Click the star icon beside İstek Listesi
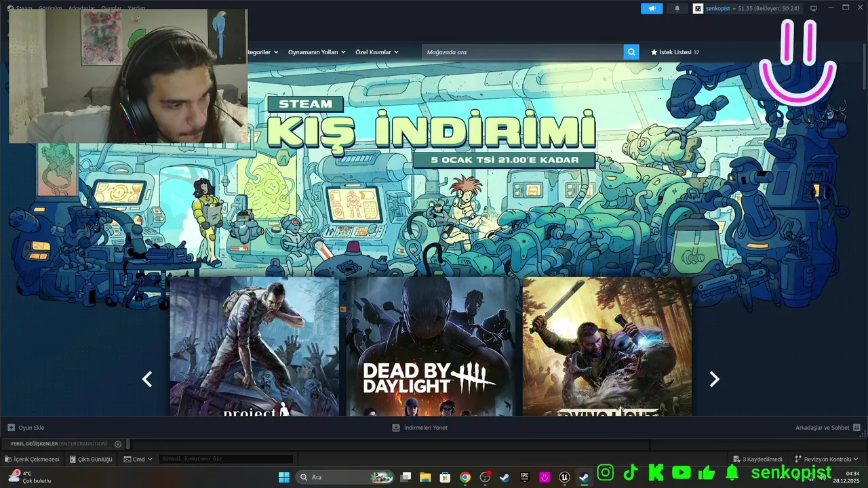 pyautogui.click(x=654, y=52)
